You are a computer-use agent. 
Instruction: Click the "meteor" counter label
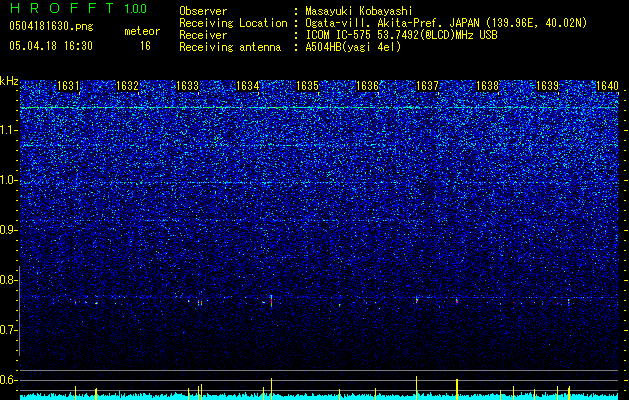[142, 31]
